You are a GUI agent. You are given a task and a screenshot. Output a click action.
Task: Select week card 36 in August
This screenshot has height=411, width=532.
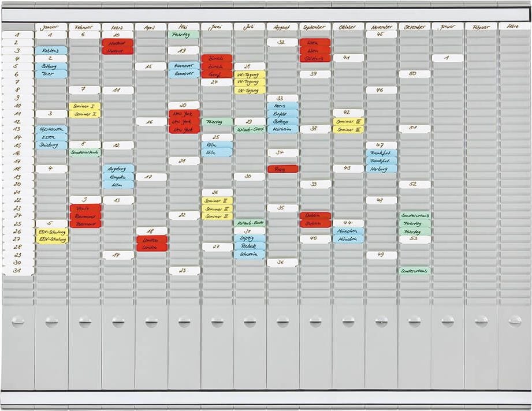[x=282, y=263]
